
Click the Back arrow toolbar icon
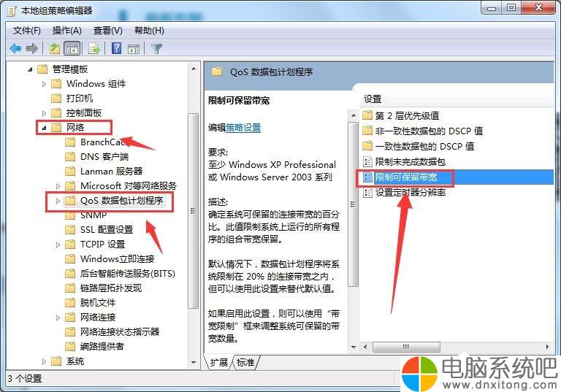tap(15, 48)
